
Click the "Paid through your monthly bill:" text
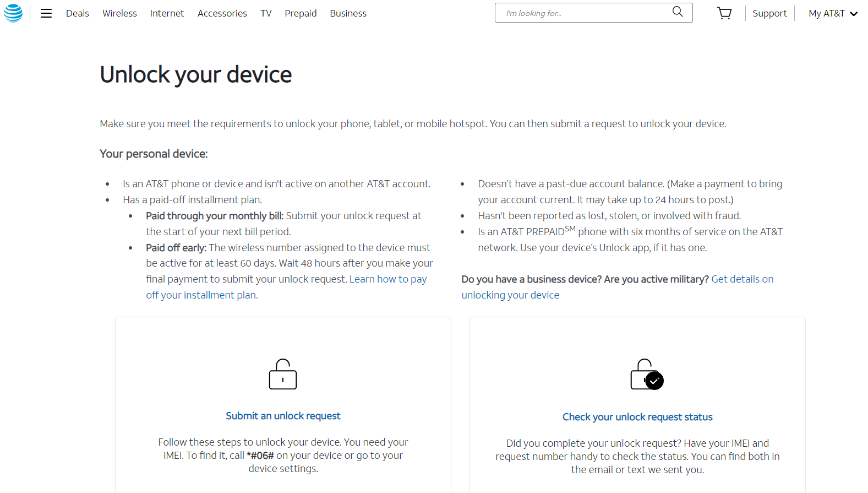point(215,216)
